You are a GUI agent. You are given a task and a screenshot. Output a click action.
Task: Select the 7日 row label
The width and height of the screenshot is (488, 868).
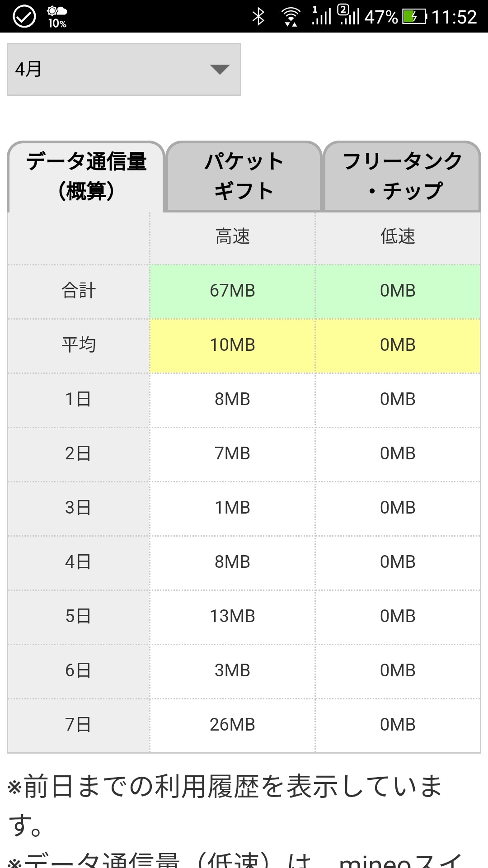[78, 725]
